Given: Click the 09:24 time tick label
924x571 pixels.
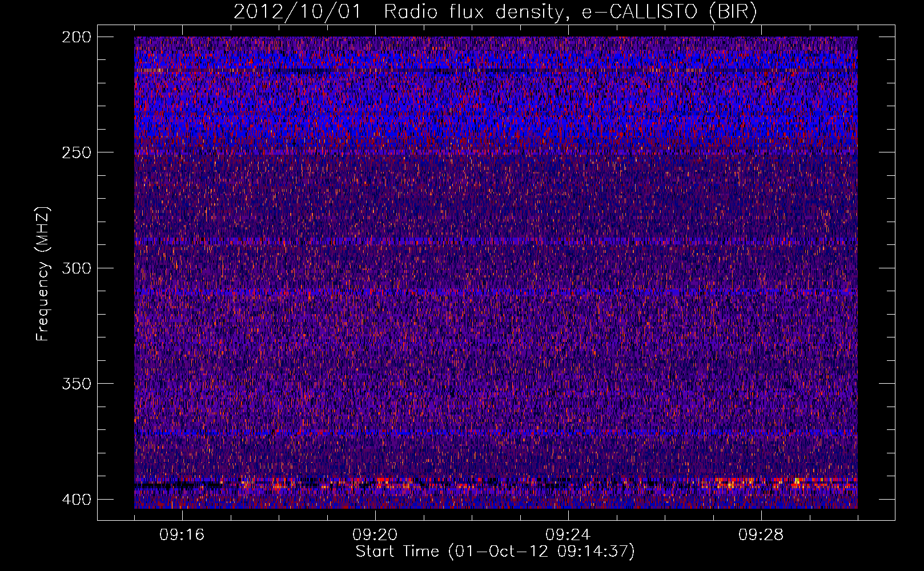Looking at the screenshot, I should tap(568, 535).
